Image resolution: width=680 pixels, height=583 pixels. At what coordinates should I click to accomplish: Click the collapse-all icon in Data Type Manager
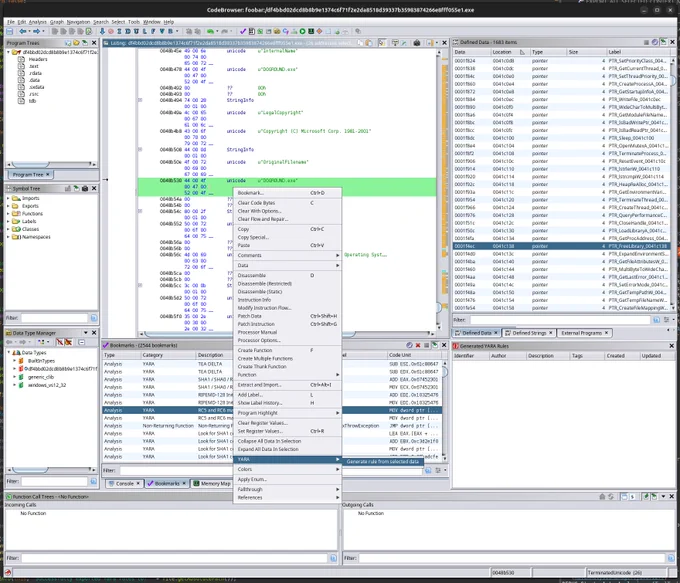[81, 342]
